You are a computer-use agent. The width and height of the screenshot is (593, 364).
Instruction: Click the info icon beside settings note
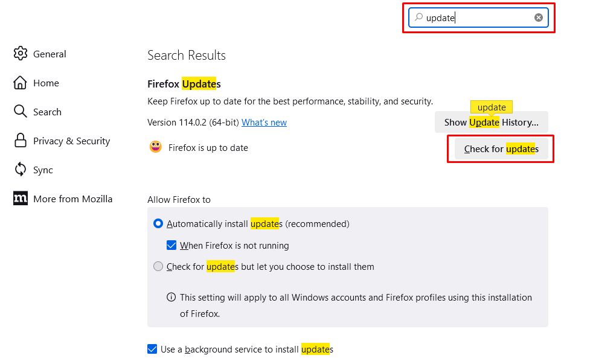click(171, 297)
